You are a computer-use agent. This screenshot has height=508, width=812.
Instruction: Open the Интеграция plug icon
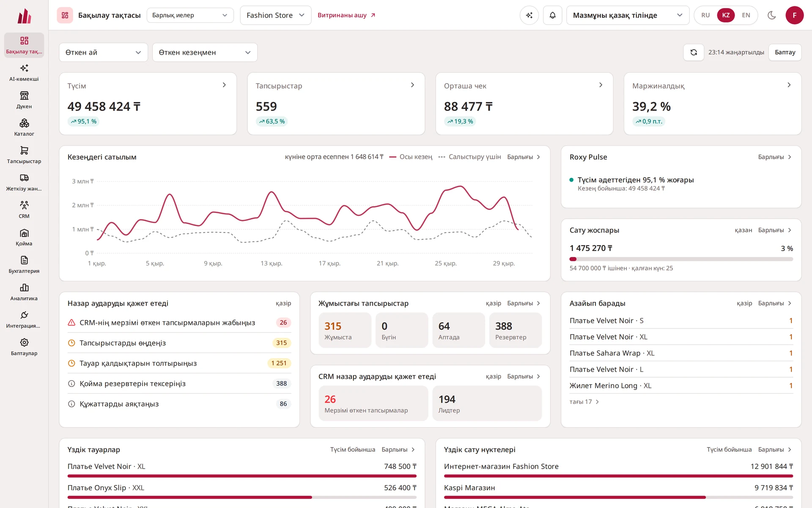24,320
